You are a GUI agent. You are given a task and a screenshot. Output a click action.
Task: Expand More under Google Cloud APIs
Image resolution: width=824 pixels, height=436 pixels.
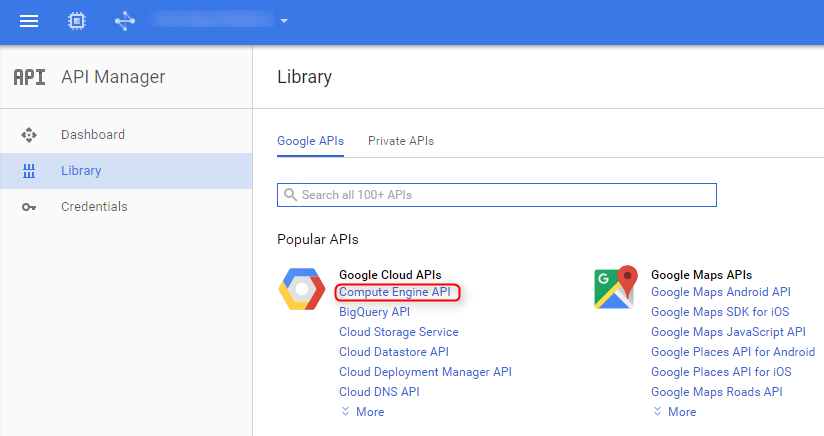pos(370,412)
